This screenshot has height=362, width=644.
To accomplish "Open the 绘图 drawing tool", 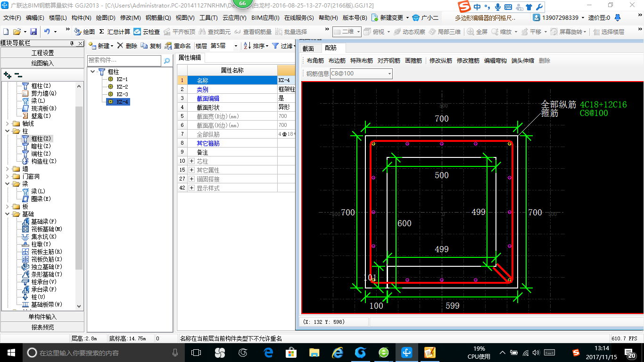I will click(x=84, y=32).
